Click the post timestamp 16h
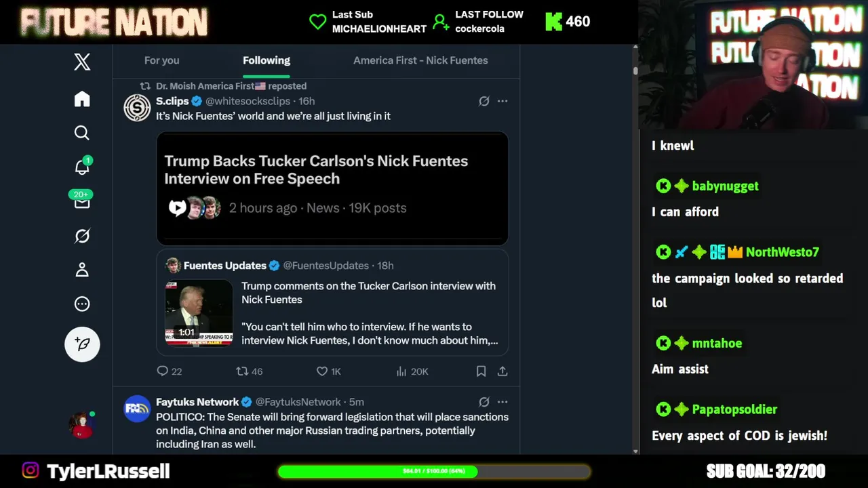The width and height of the screenshot is (868, 488). click(307, 101)
